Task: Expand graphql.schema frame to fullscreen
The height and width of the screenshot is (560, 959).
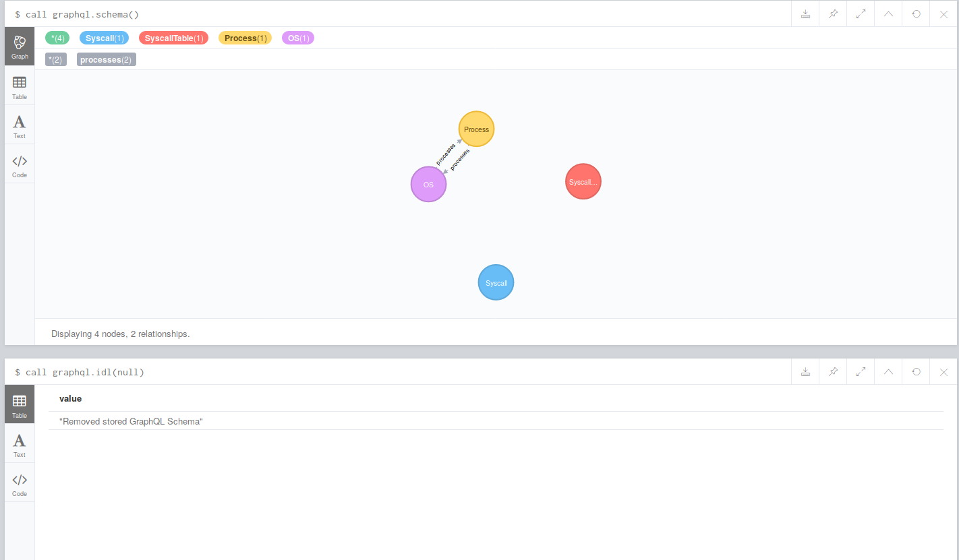Action: coord(860,13)
